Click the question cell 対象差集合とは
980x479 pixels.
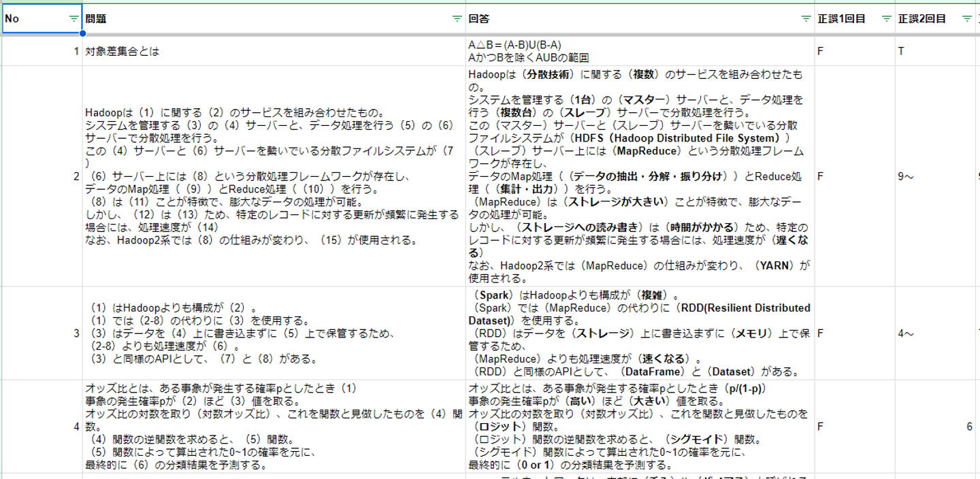pyautogui.click(x=274, y=51)
